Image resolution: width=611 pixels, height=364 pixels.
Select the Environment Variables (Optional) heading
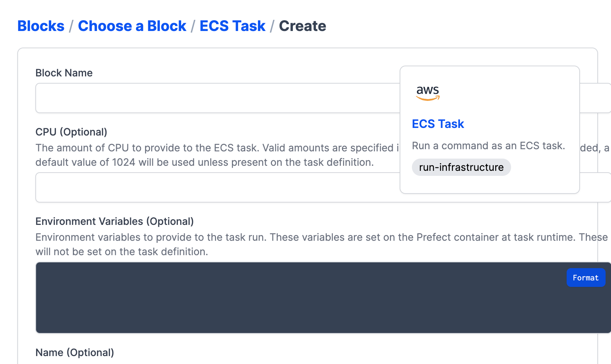[114, 221]
